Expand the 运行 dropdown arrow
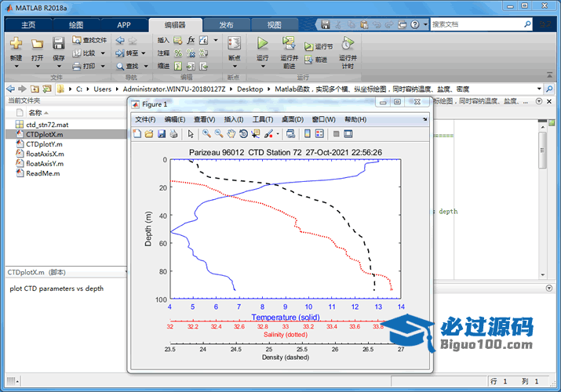561x392 pixels. pyautogui.click(x=263, y=67)
